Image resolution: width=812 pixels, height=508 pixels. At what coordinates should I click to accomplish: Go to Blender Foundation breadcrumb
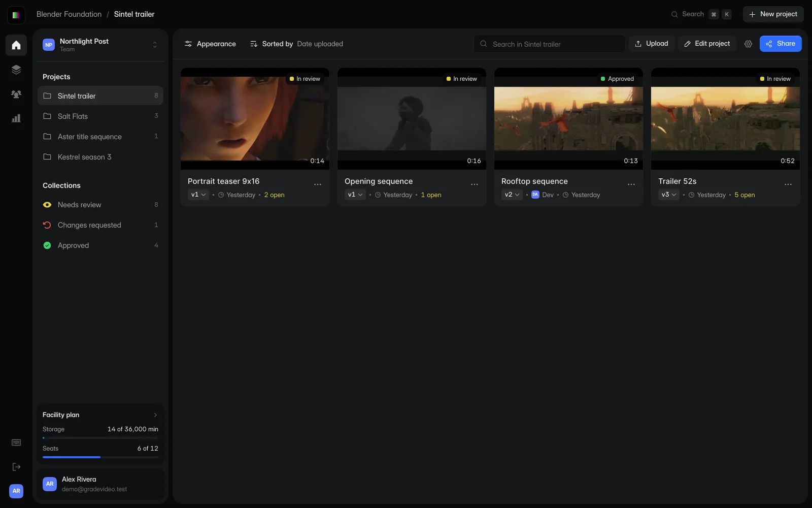(x=69, y=14)
